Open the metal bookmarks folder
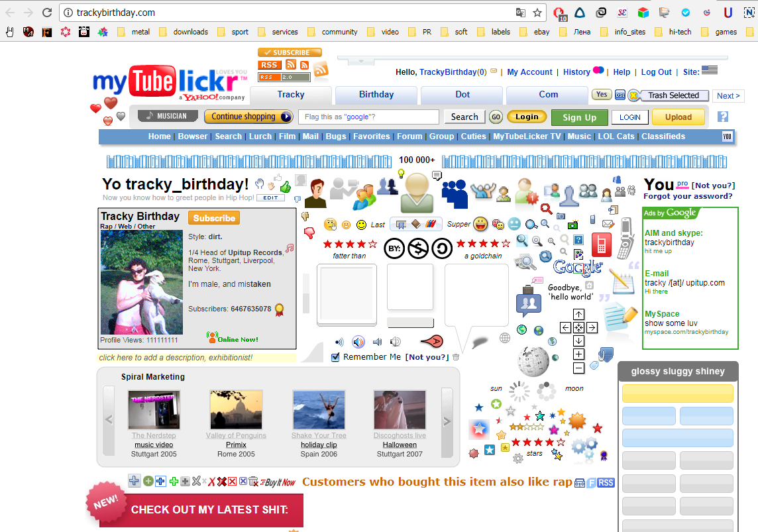Screen dimensions: 758x532 coord(134,32)
